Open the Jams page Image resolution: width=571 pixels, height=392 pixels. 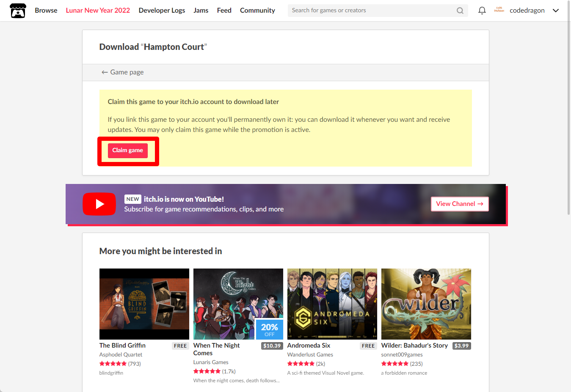click(x=201, y=11)
